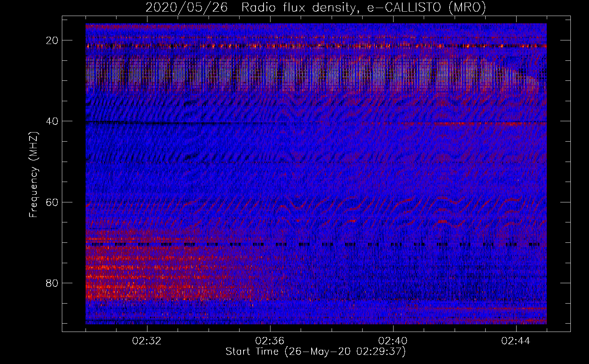This screenshot has width=589, height=364.
Task: Click the 40 MHz frequency tick label
Action: coord(52,121)
